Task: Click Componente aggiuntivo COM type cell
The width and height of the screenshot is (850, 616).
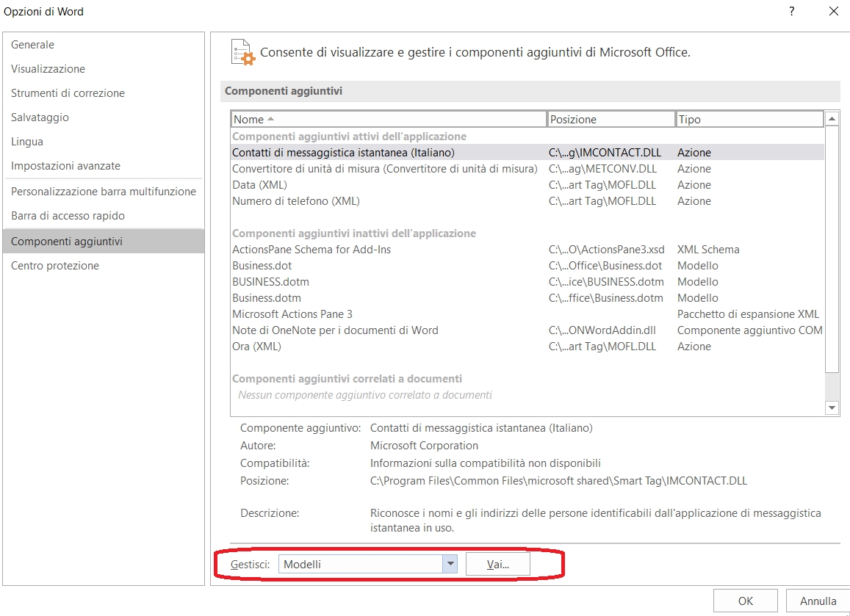Action: [749, 330]
